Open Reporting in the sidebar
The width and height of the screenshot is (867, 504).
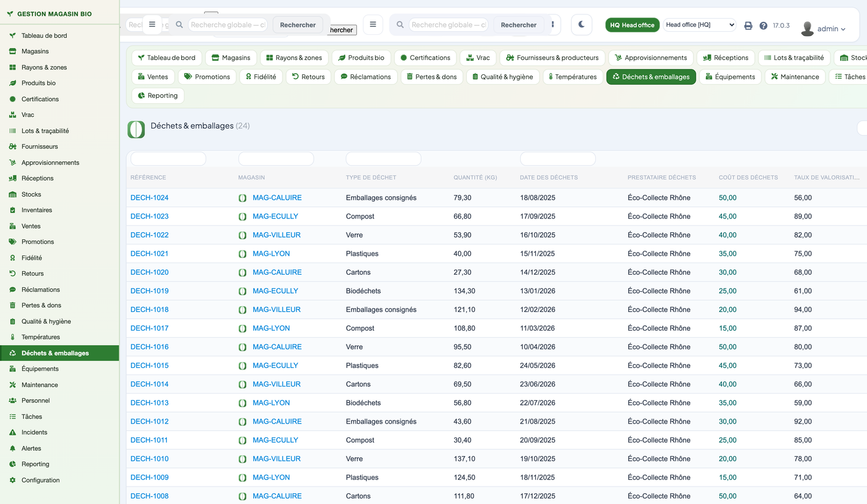[x=59, y=464]
